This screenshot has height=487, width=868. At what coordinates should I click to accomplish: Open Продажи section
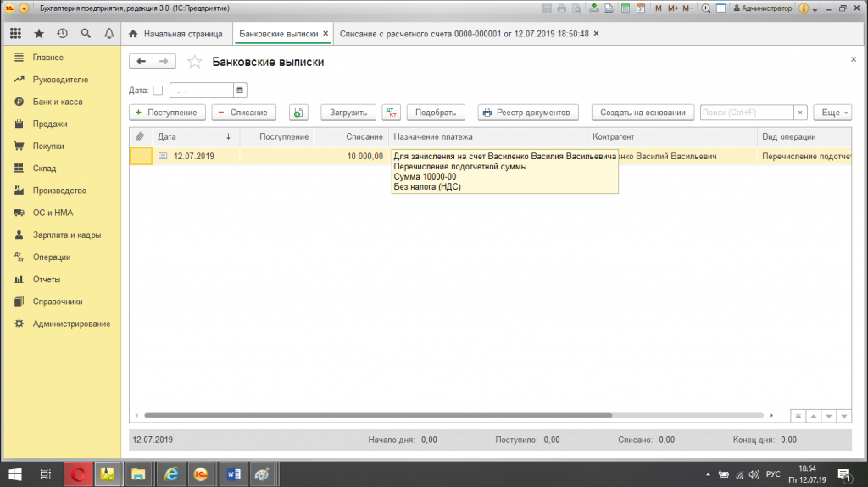click(62, 124)
